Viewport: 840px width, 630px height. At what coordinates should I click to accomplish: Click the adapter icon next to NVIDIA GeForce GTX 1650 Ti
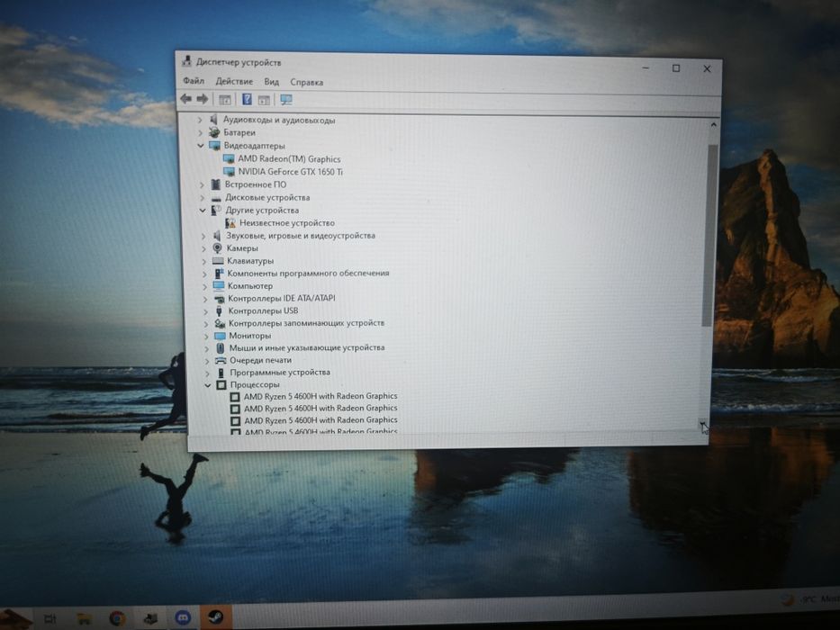[230, 171]
